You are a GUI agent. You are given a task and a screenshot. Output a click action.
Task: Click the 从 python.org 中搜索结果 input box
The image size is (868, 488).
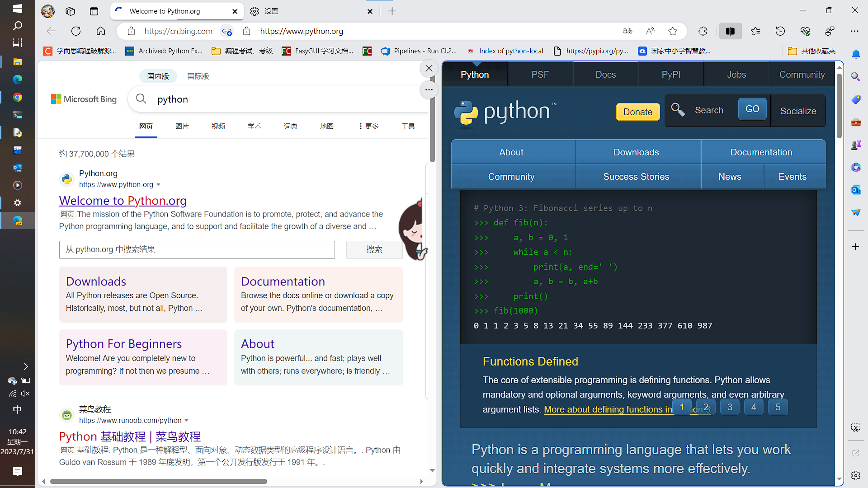tap(197, 249)
